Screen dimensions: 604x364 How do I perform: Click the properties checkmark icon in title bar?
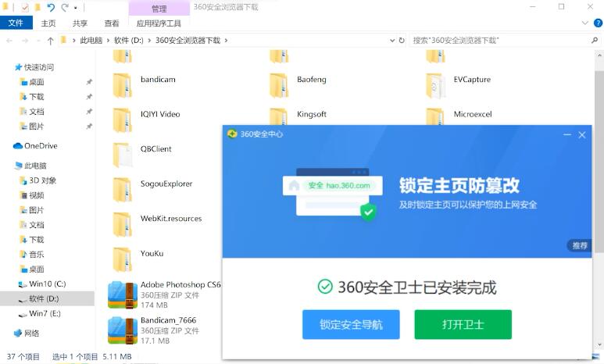coord(25,7)
